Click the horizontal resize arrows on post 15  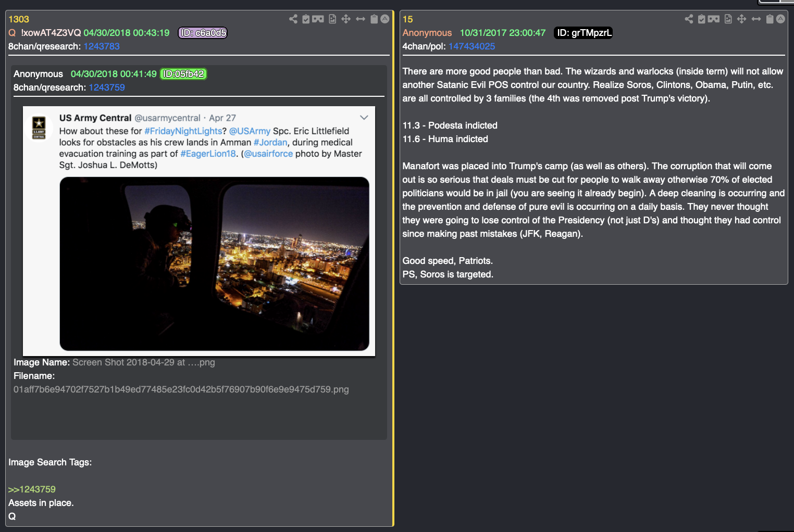click(756, 19)
